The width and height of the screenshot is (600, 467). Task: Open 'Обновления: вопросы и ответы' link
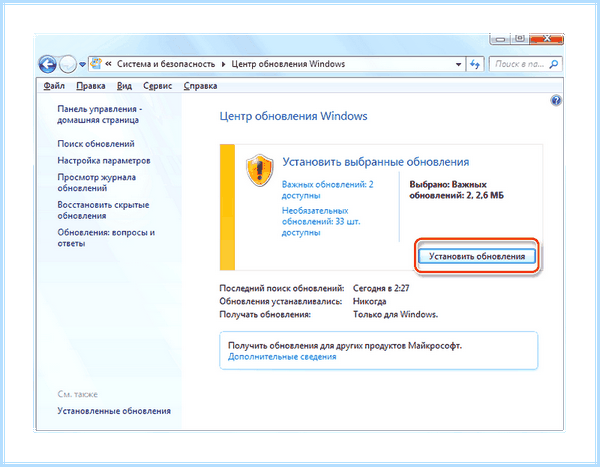point(106,238)
